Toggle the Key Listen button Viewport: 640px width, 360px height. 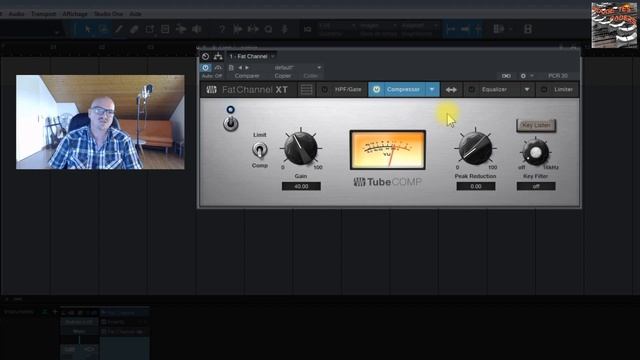[536, 125]
